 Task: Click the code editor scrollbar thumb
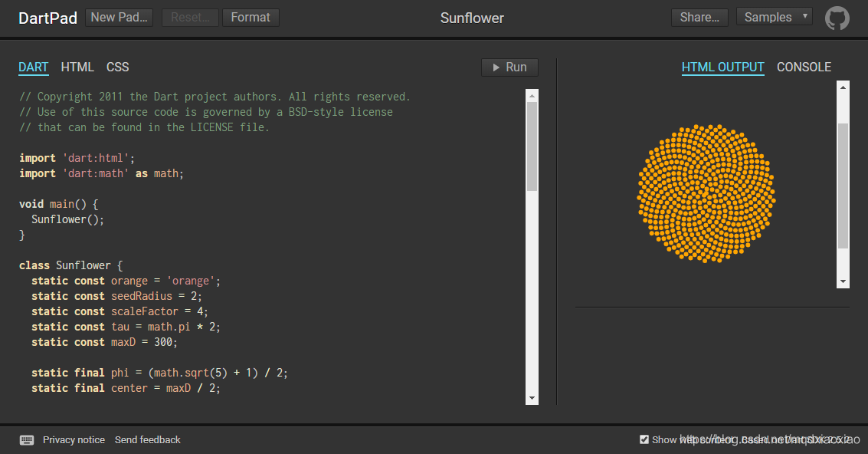coord(532,146)
